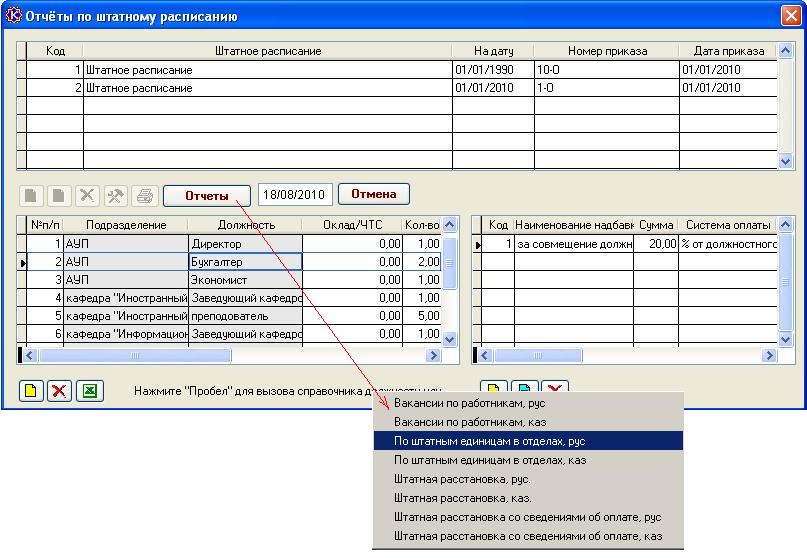Click up arrow of allowances table scrollbar
The height and width of the screenshot is (558, 807).
point(785,224)
